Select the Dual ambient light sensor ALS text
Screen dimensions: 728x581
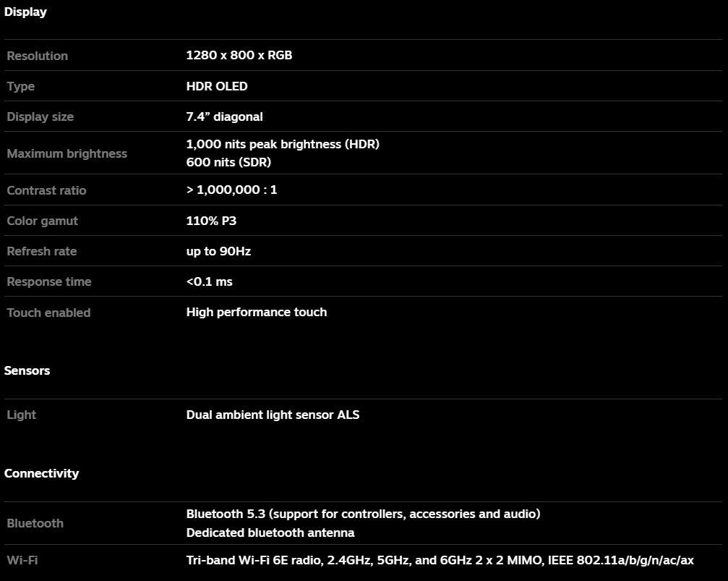[273, 415]
